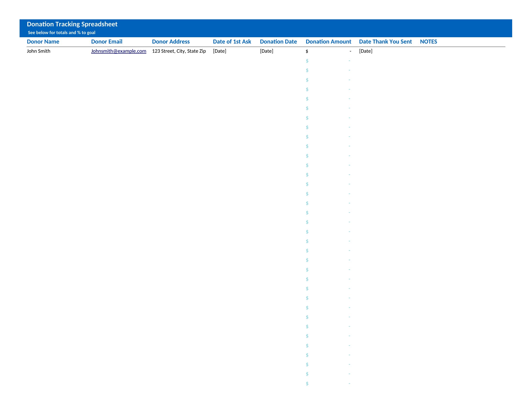Screen dimensions: 532x411
Task: Select the Date of 1st Ask header
Action: 232,42
